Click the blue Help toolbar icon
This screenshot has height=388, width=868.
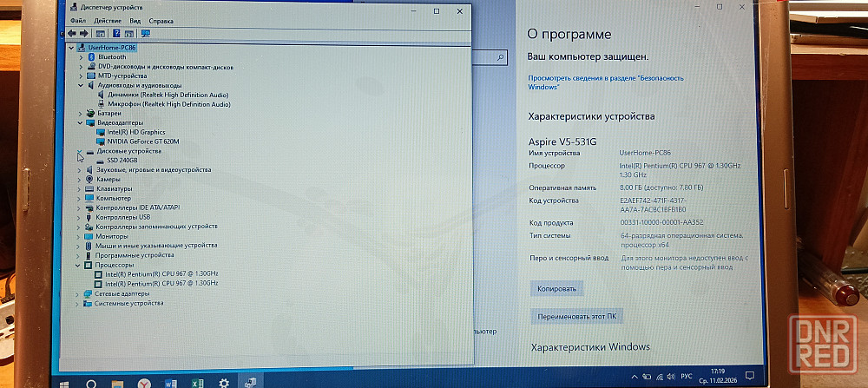coord(115,33)
